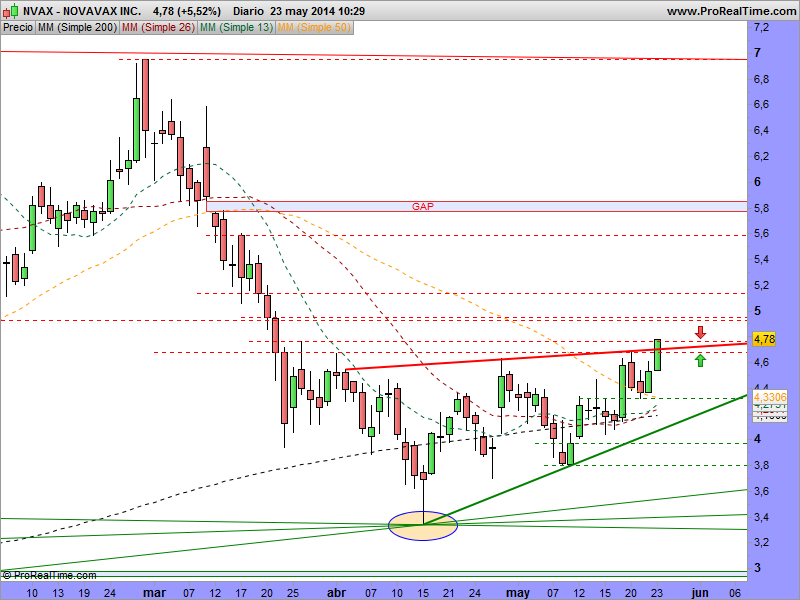Image resolution: width=800 pixels, height=600 pixels.
Task: Click the may month label on date axis
Action: pyautogui.click(x=517, y=593)
